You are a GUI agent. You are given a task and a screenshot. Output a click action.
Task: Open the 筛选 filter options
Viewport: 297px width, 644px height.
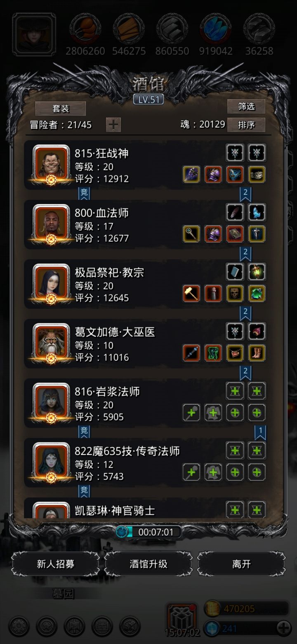[x=246, y=107]
